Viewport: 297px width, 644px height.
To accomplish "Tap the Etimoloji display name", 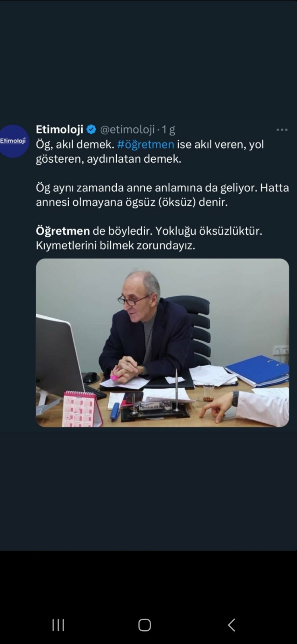I will point(60,129).
